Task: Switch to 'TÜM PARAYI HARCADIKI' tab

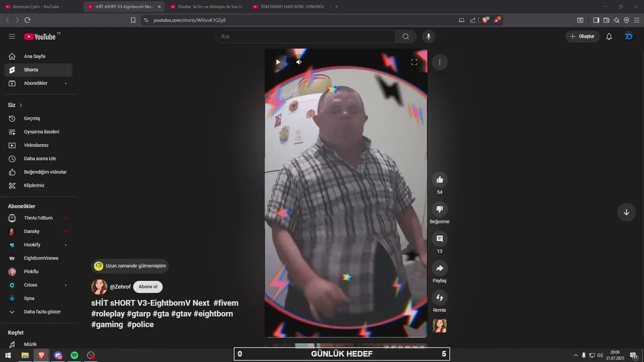Action: coord(289,7)
